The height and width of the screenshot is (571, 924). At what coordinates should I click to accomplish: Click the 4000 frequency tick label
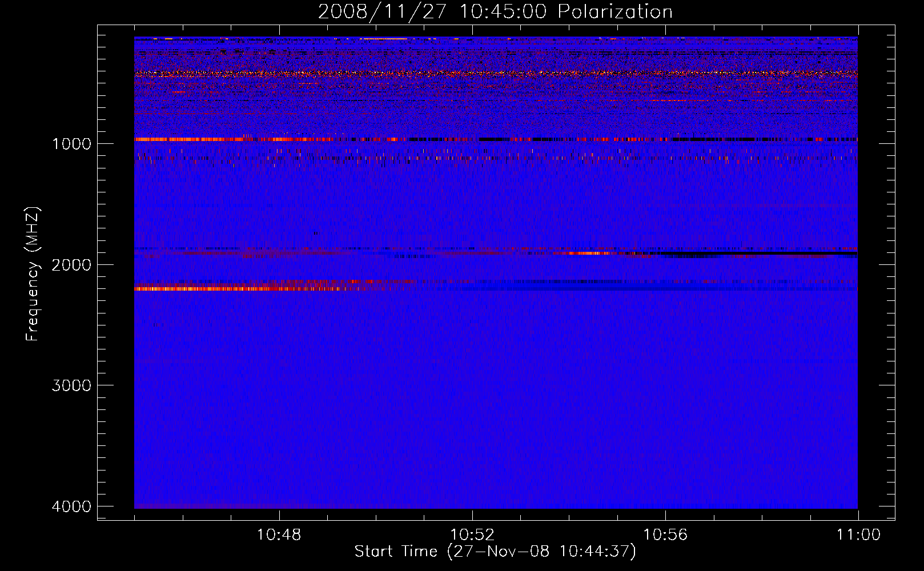coord(71,506)
